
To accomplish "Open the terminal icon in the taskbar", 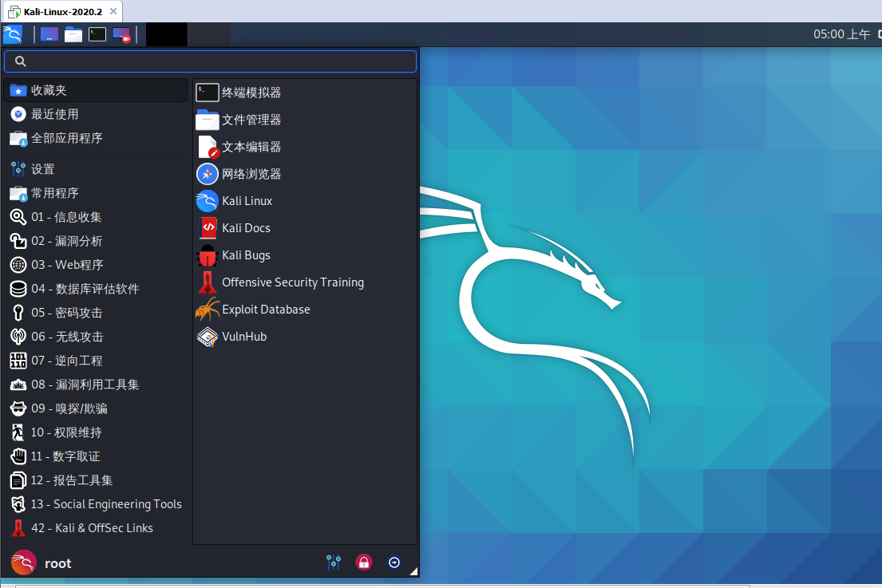I will pos(97,34).
